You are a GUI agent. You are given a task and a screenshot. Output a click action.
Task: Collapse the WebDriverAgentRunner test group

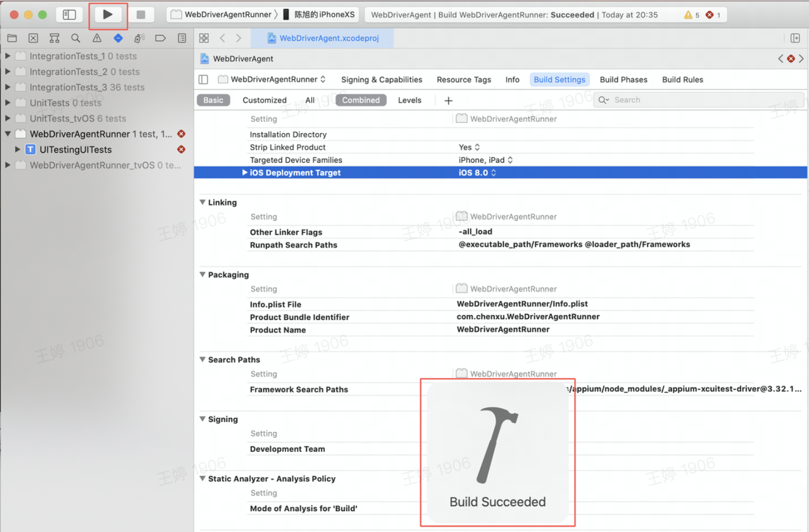[8, 134]
